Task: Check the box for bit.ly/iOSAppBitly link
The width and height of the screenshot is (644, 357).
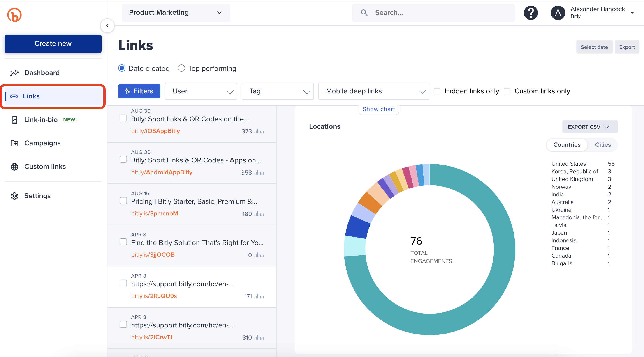Action: point(123,118)
